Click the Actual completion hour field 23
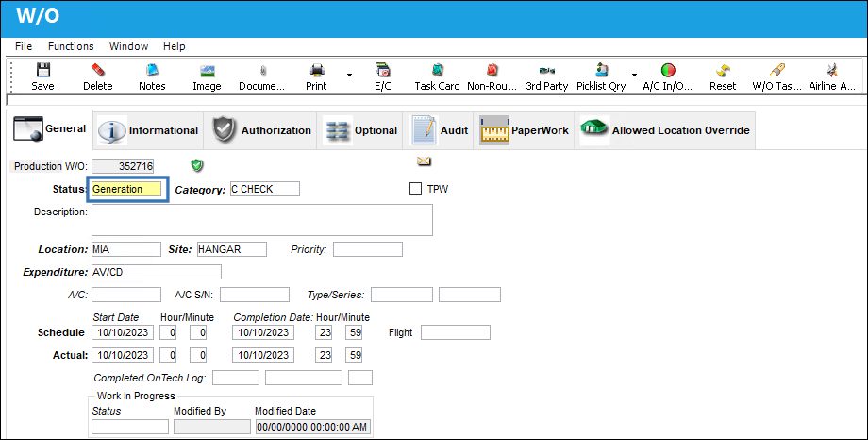Image resolution: width=868 pixels, height=440 pixels. pyautogui.click(x=324, y=355)
